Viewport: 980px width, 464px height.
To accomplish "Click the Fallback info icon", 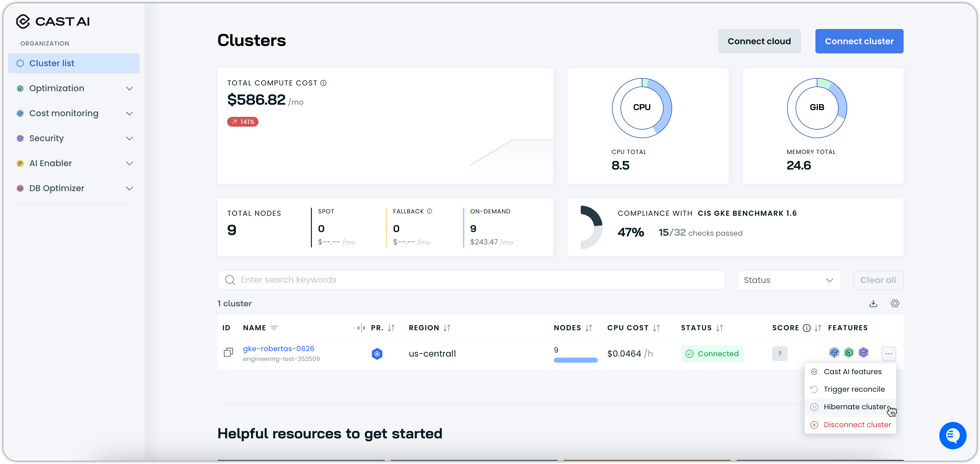I will (430, 211).
